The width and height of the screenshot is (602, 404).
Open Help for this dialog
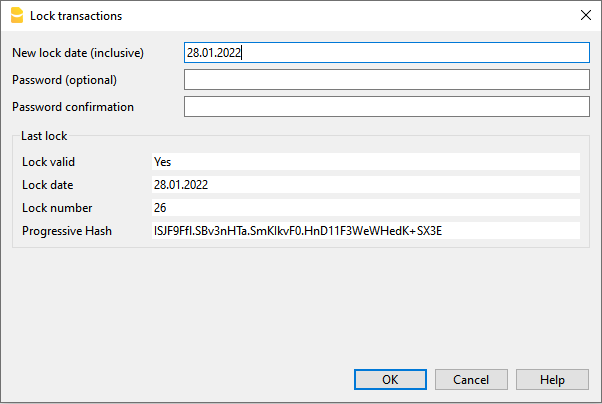point(552,380)
